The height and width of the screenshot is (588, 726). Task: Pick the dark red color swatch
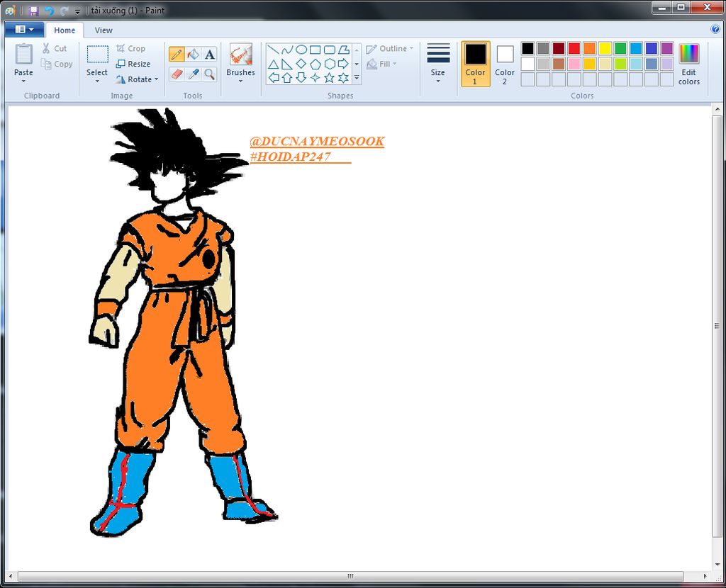(x=559, y=48)
